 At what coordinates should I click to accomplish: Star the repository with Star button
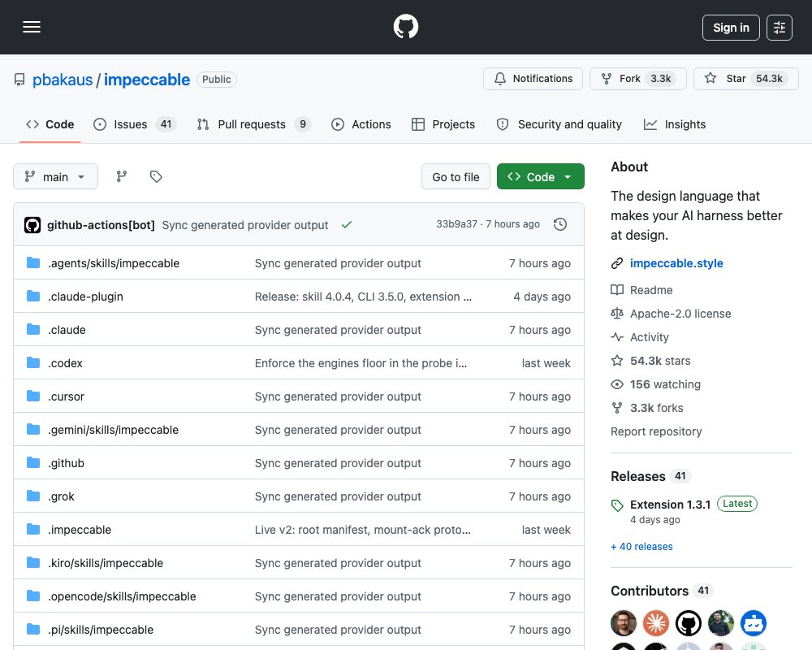point(745,79)
